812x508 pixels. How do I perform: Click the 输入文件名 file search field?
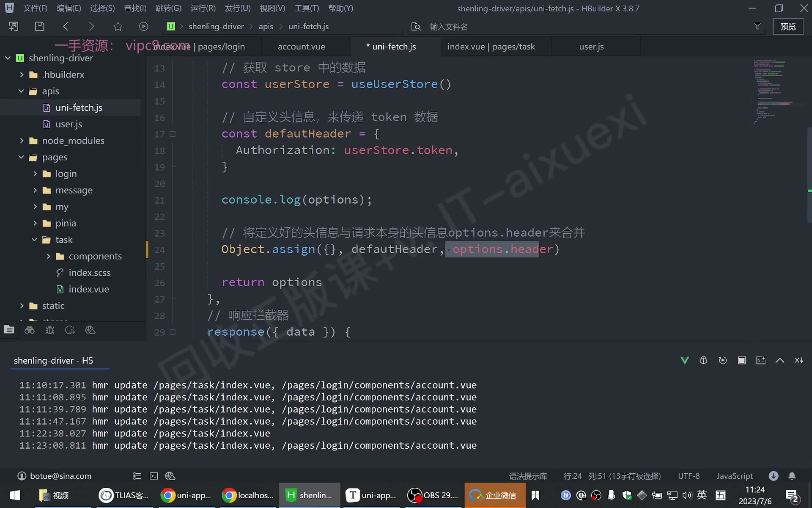pyautogui.click(x=449, y=27)
